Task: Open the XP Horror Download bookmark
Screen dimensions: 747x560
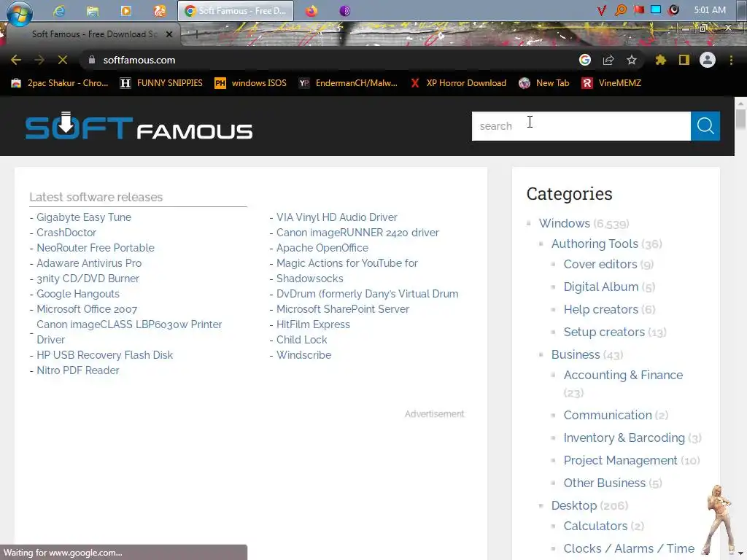Action: point(458,83)
